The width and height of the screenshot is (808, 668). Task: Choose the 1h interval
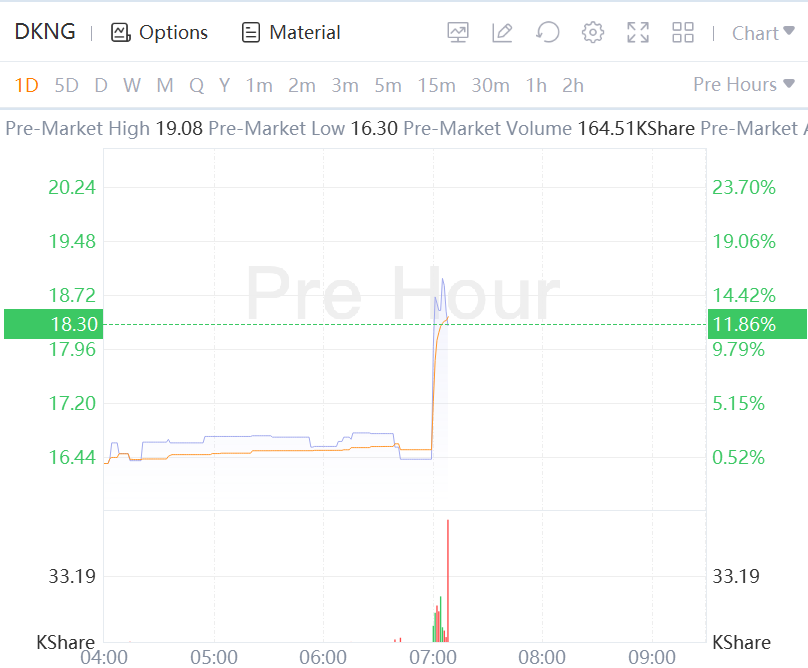click(x=536, y=86)
